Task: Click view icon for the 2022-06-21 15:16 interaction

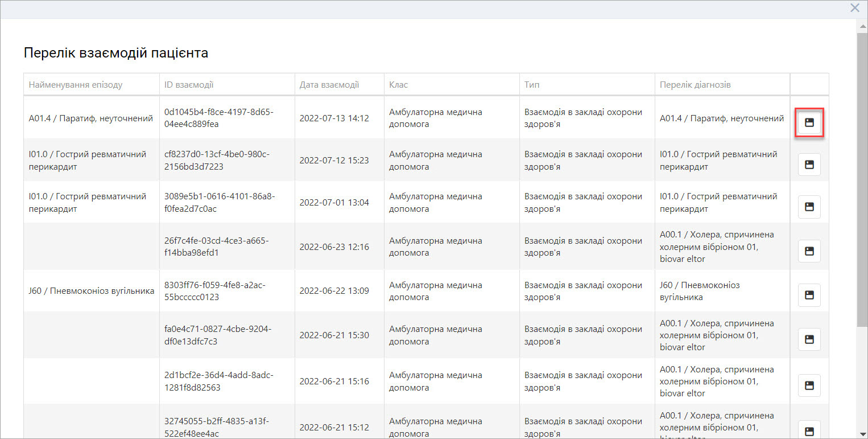Action: (x=809, y=385)
